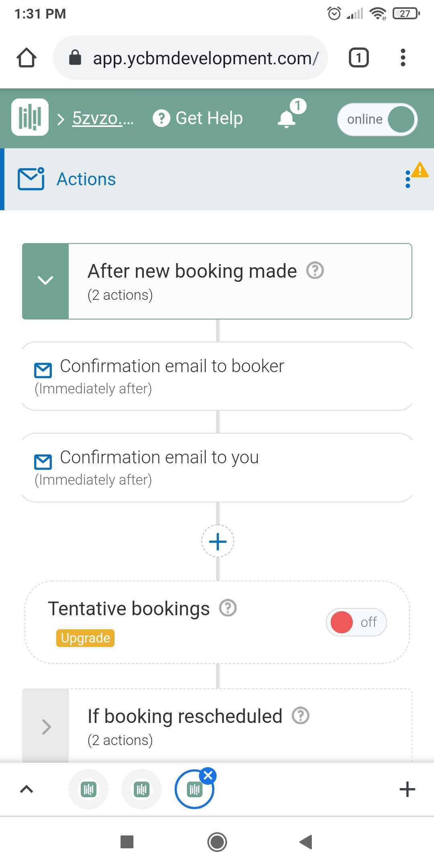Close the highlighted bottom tab with X badge
The height and width of the screenshot is (868, 434).
coord(208,776)
